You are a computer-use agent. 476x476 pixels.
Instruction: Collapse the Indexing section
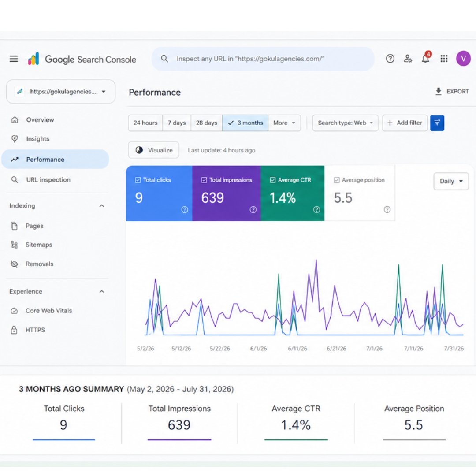(102, 206)
